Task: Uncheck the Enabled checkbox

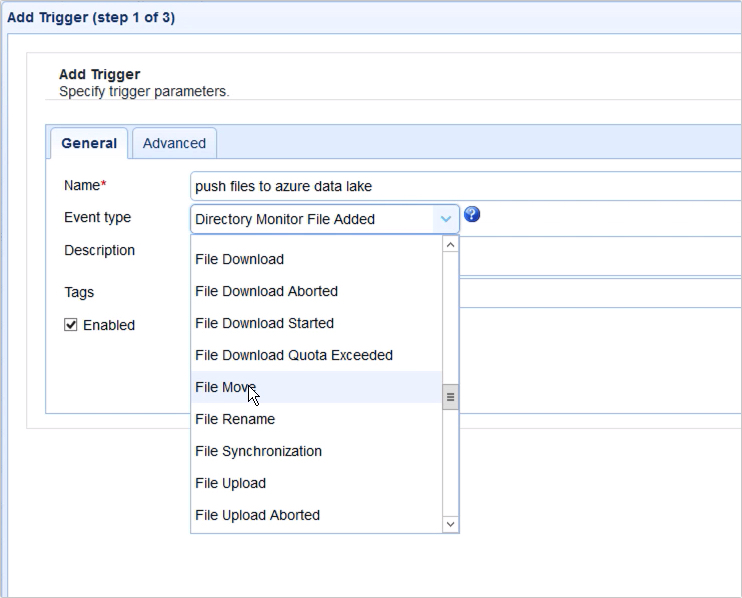Action: tap(71, 325)
